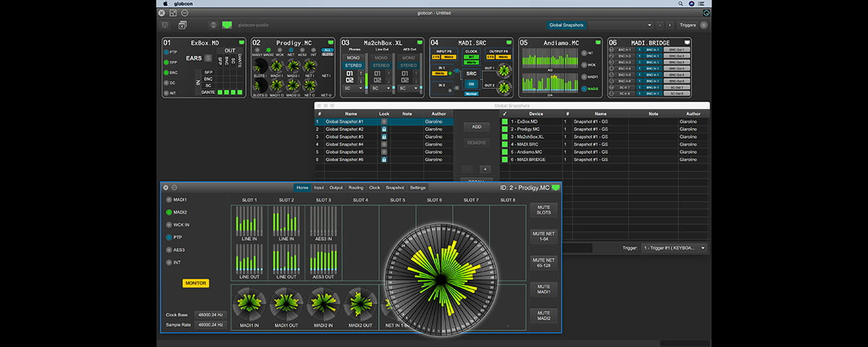Image resolution: width=868 pixels, height=347 pixels.
Task: Click the lock icon for Global Snapshot #2
Action: (384, 129)
